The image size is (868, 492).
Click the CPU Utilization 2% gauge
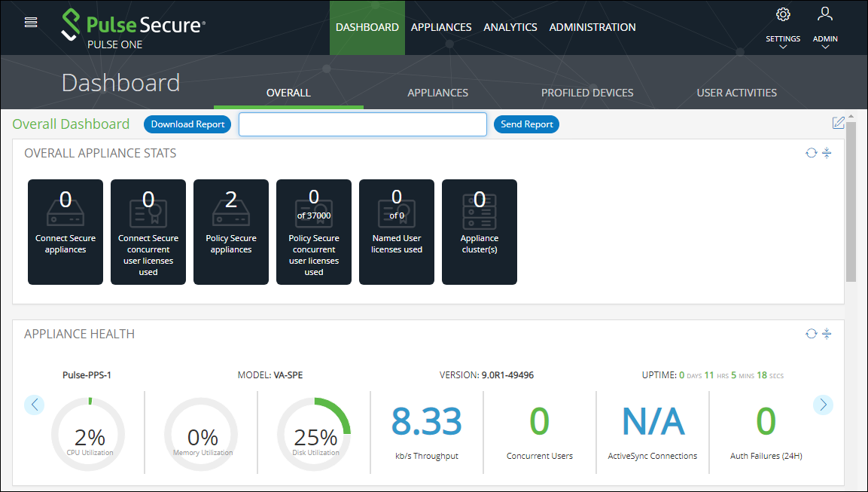[x=89, y=434]
